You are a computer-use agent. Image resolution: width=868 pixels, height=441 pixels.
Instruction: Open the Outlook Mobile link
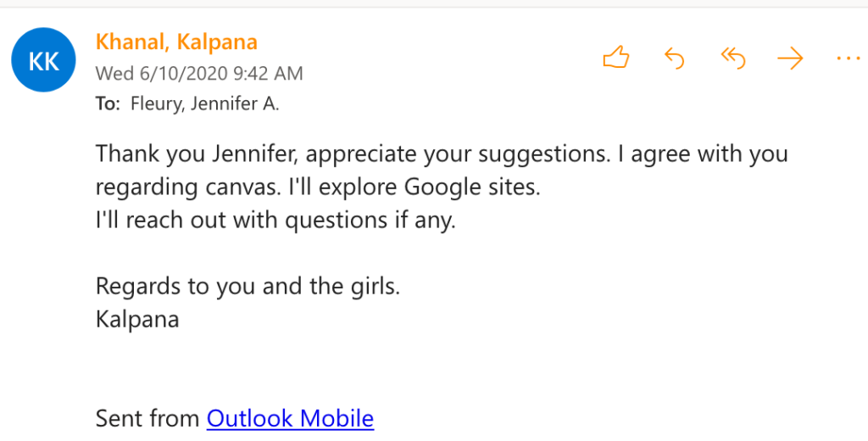[x=290, y=418]
